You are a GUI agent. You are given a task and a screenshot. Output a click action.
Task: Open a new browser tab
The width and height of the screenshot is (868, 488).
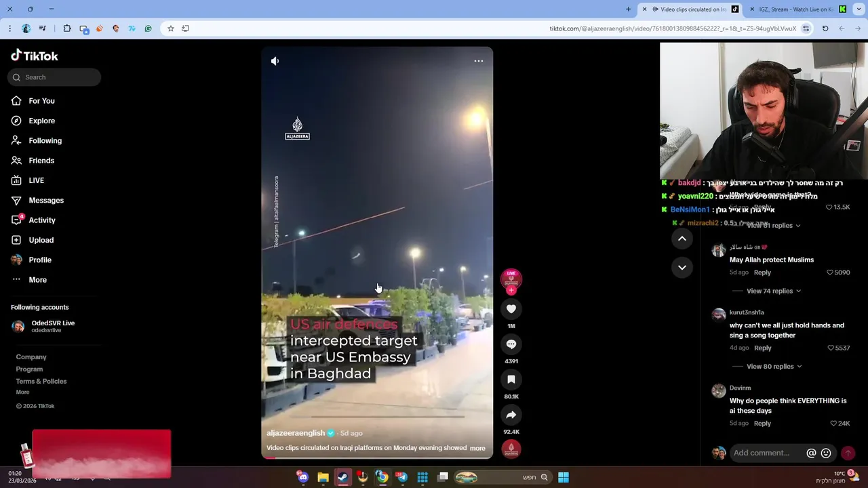628,9
